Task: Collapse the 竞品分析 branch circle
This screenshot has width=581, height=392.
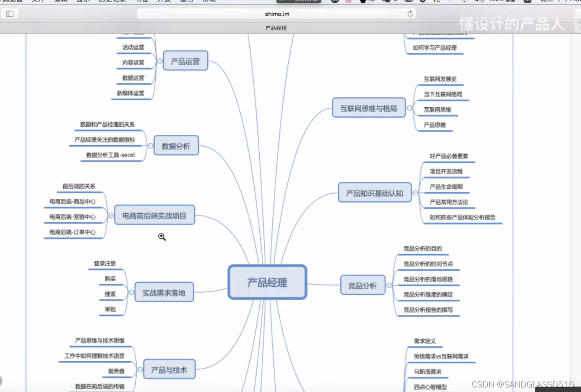Action: (x=389, y=286)
